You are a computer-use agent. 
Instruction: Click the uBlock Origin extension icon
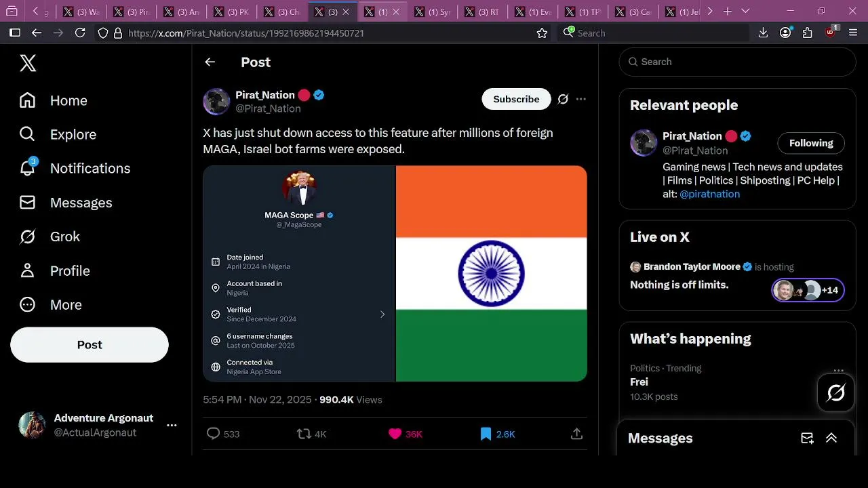point(831,32)
